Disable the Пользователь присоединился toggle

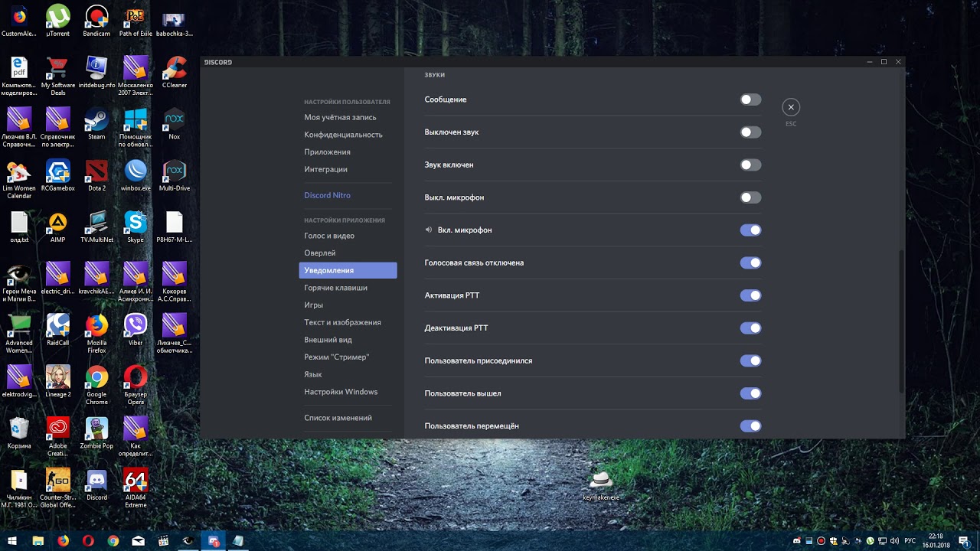pos(750,360)
